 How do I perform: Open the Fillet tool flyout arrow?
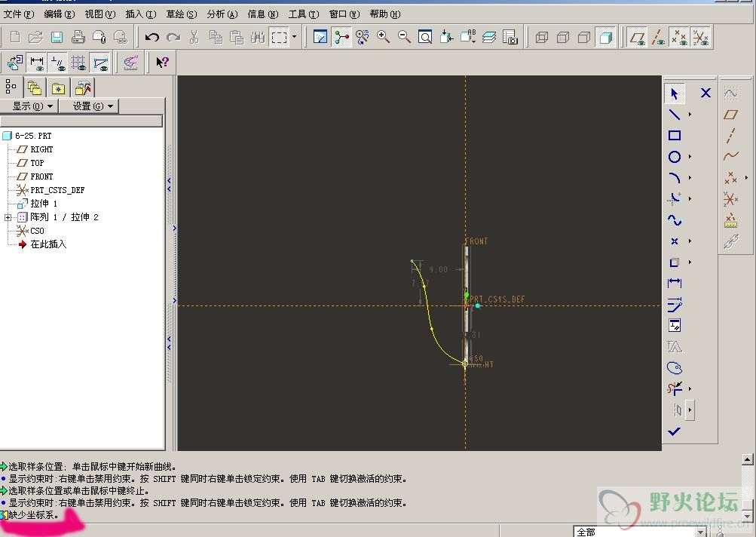pos(690,199)
